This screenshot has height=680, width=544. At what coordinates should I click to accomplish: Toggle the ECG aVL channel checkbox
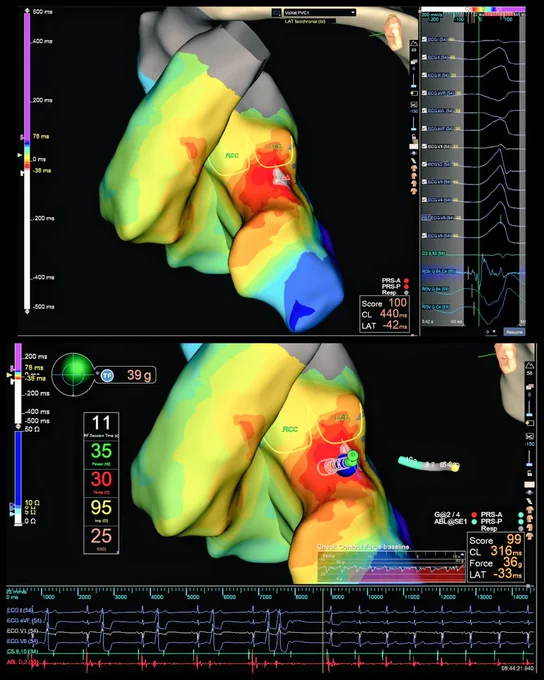425,111
